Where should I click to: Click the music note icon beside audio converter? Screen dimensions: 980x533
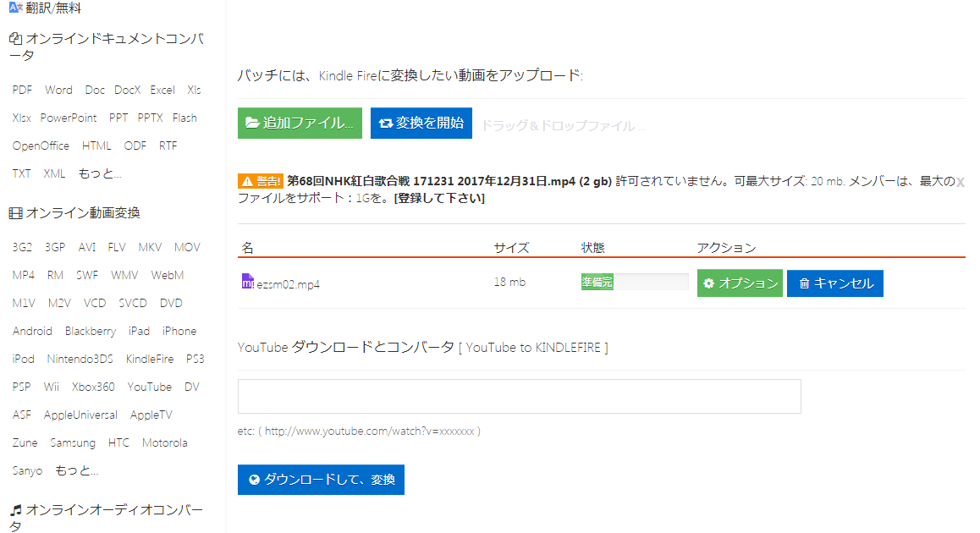pos(15,510)
